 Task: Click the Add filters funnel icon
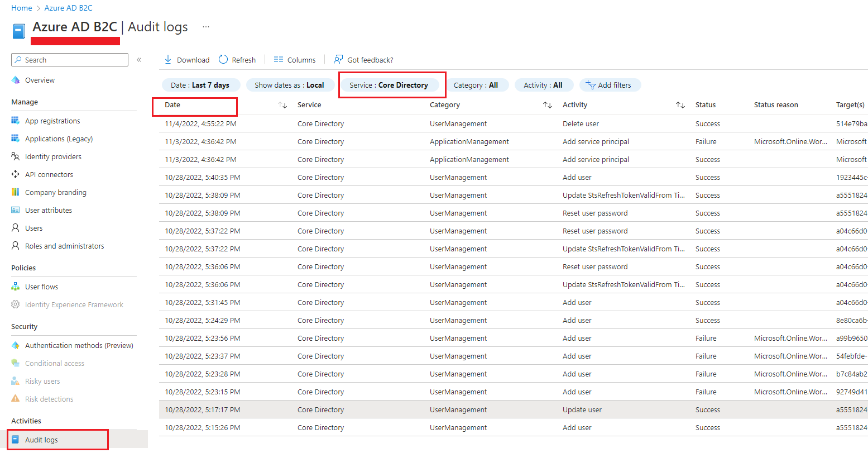(591, 84)
